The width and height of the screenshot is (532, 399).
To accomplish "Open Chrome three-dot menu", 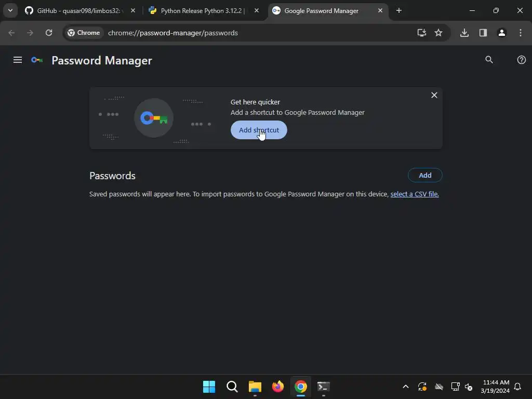I will (x=521, y=33).
